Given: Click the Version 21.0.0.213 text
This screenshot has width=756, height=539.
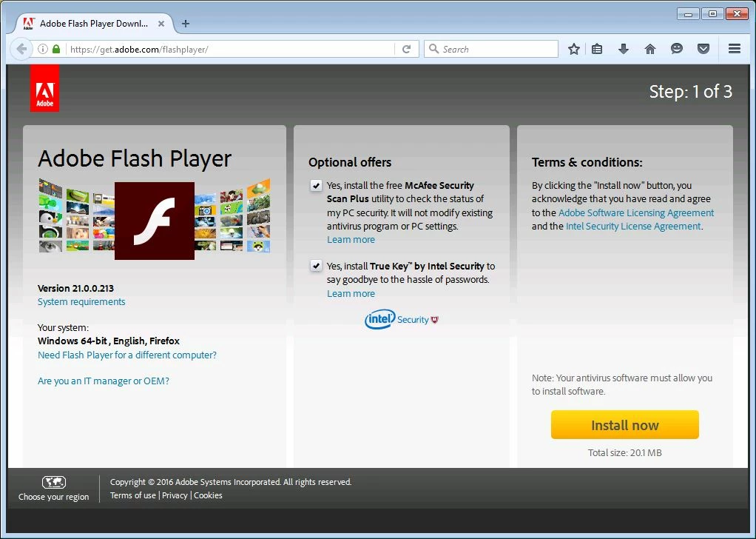Looking at the screenshot, I should (x=75, y=289).
